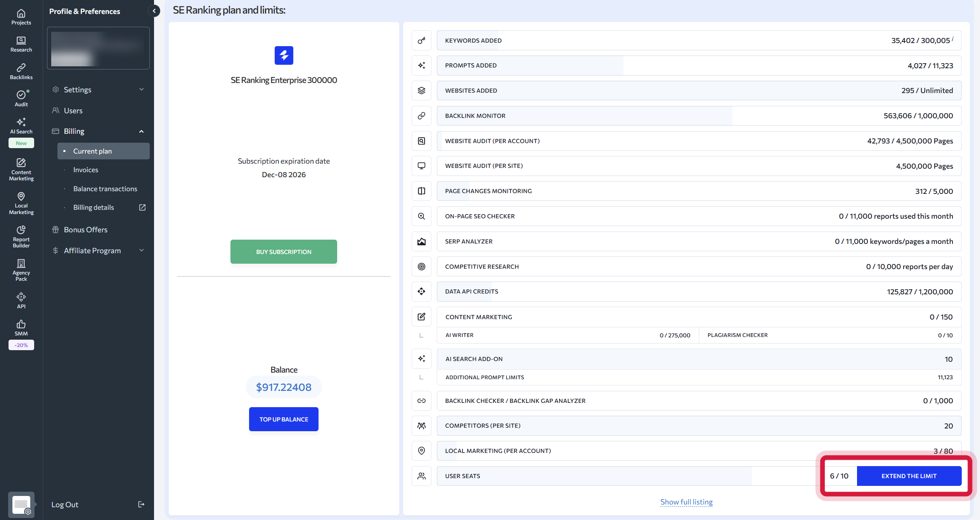Click the Competitive Research target icon

[x=421, y=266]
